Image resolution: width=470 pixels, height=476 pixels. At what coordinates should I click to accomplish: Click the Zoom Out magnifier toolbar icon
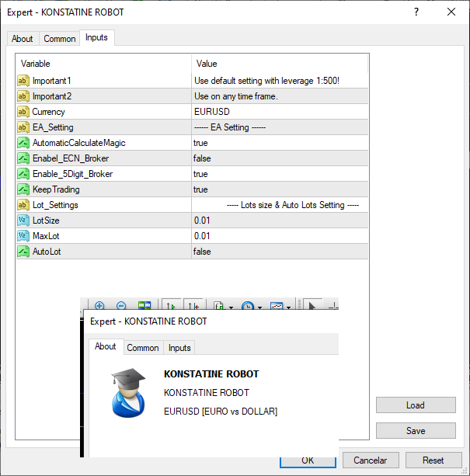click(121, 305)
